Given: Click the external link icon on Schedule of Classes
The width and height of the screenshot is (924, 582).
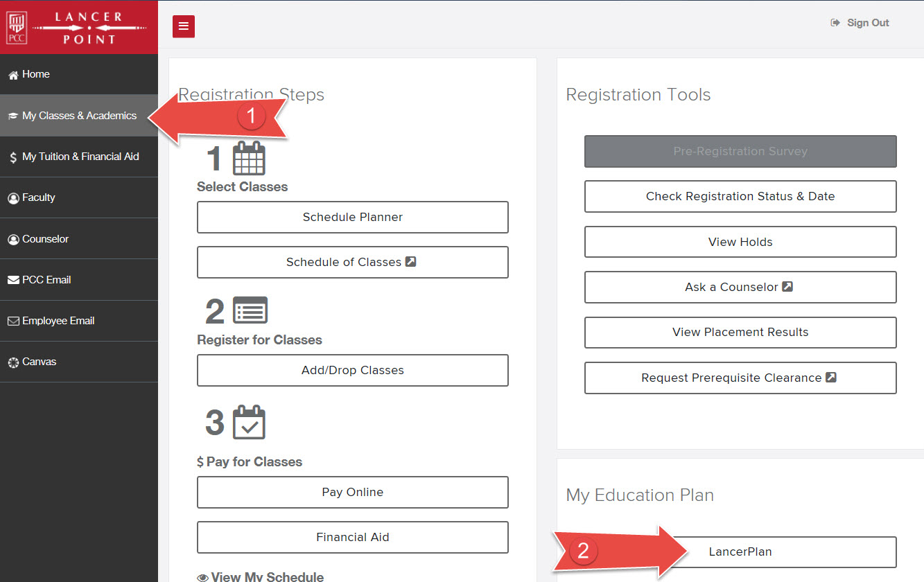Looking at the screenshot, I should pos(410,262).
